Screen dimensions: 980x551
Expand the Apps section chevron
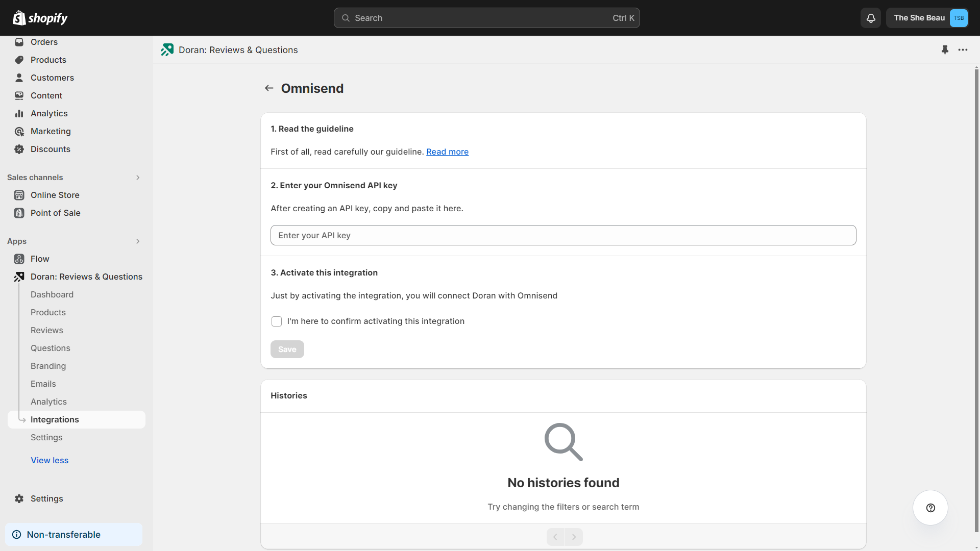pyautogui.click(x=138, y=241)
